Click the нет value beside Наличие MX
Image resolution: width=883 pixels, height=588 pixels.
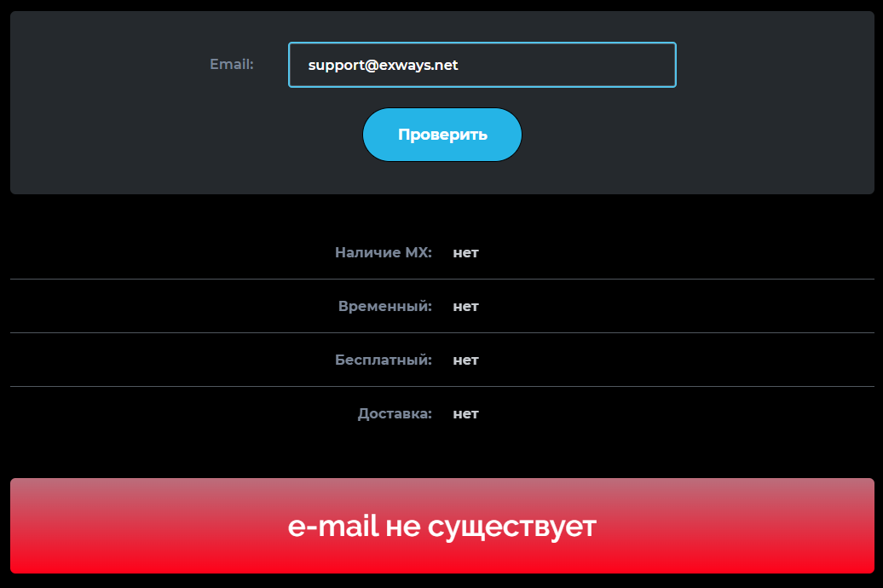[465, 253]
